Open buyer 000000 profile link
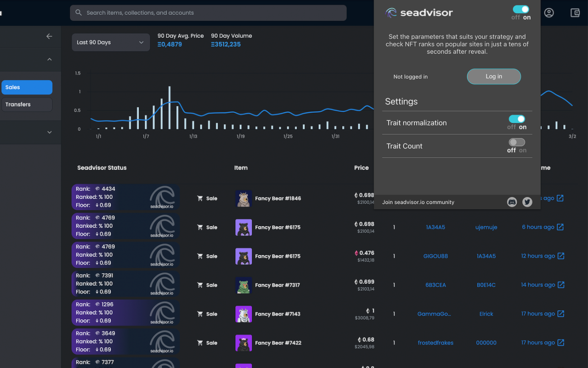The image size is (588, 368). [486, 343]
